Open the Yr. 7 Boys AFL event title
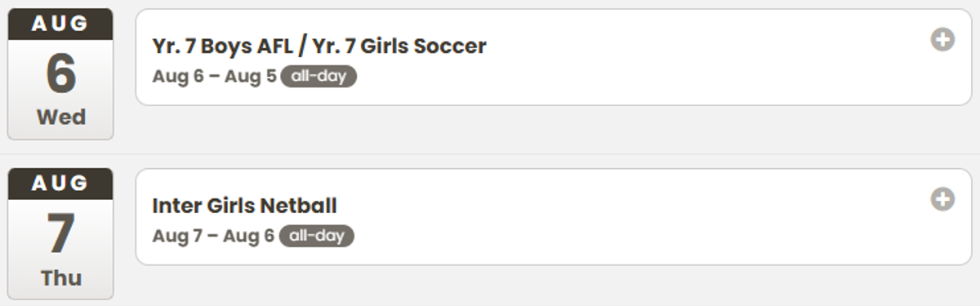The image size is (980, 306). (318, 47)
